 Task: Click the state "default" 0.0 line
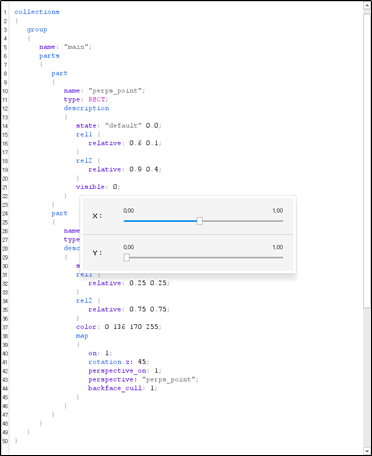click(119, 126)
